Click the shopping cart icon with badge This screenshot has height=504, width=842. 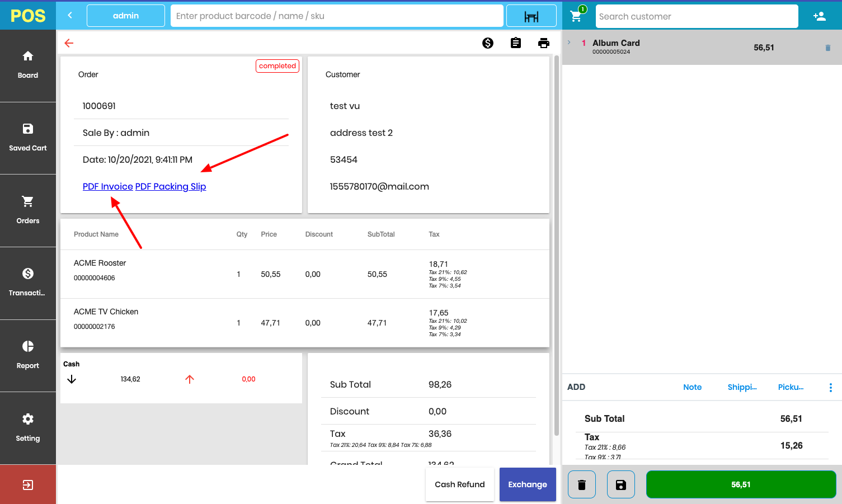pyautogui.click(x=577, y=15)
